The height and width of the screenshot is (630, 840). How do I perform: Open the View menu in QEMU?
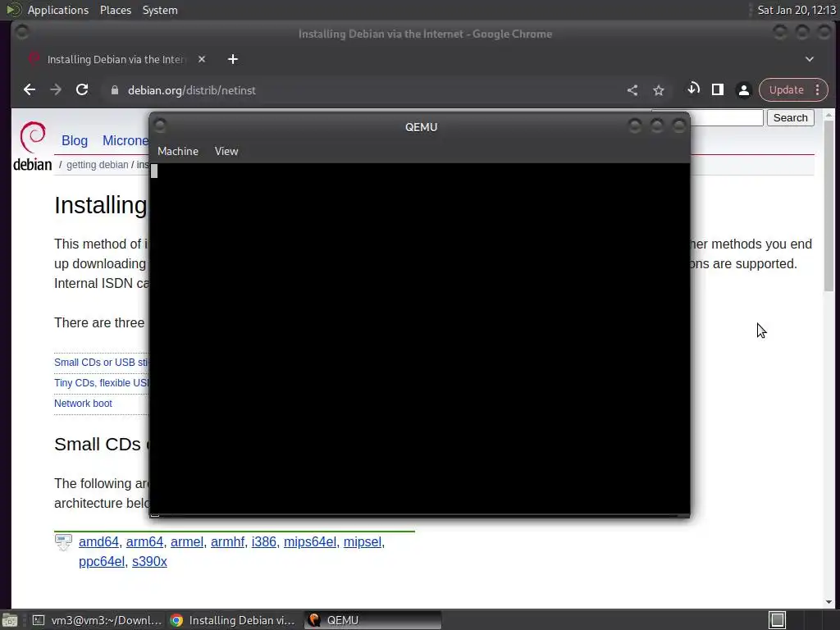226,152
